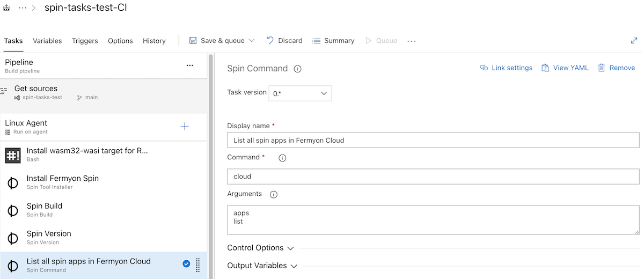Add a task to Linux Agent
This screenshot has height=279, width=644.
point(185,127)
